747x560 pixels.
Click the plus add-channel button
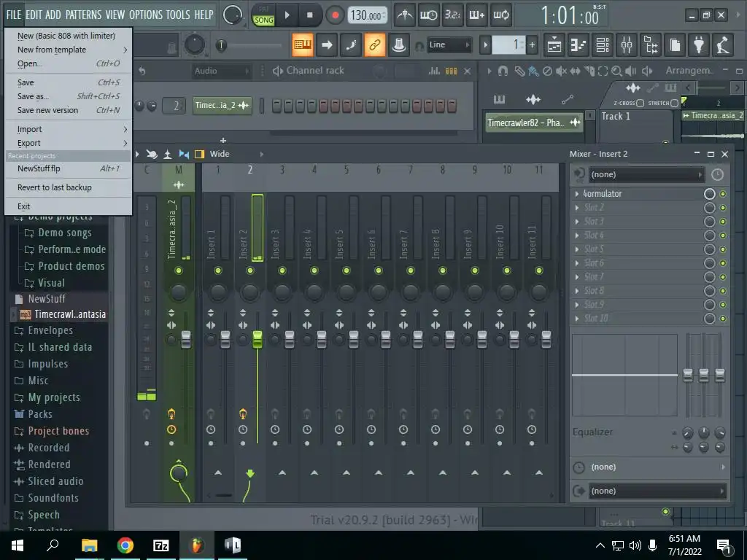click(223, 141)
